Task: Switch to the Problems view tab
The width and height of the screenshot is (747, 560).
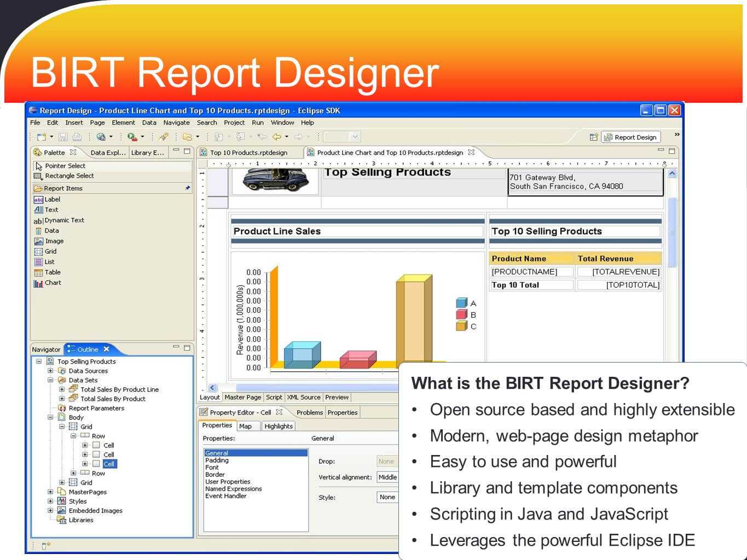Action: pos(310,412)
